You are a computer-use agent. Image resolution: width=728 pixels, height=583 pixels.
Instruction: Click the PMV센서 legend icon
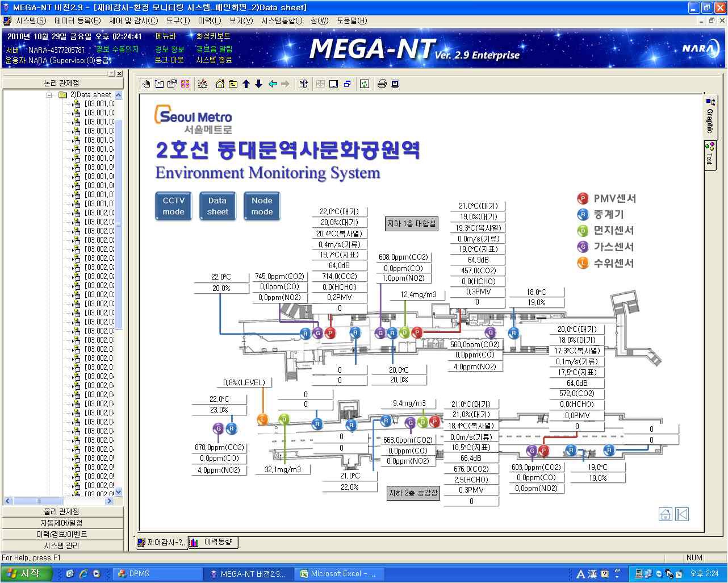click(583, 198)
